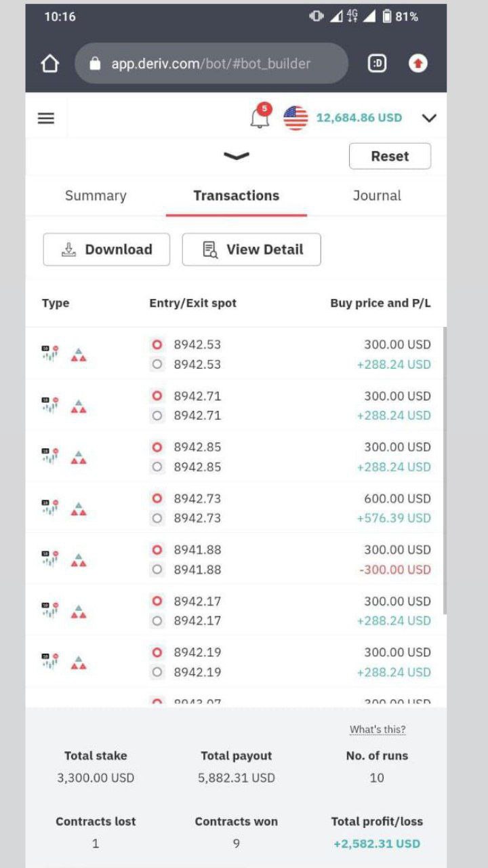
Task: Click trade type icon of 8941.88 loss row
Action: (79, 559)
